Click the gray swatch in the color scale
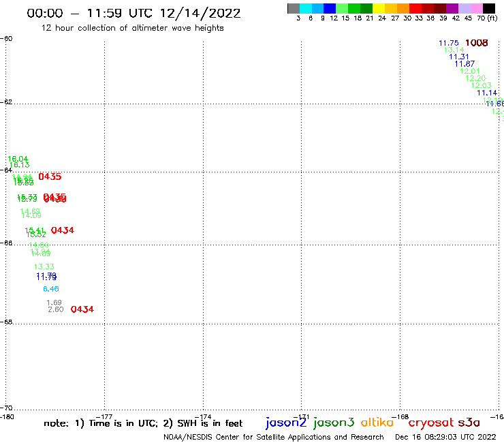This screenshot has height=443, width=504. coord(294,8)
